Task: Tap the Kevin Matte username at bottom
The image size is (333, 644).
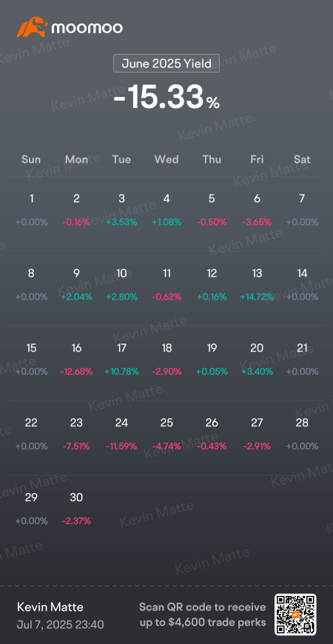Action: pyautogui.click(x=50, y=607)
